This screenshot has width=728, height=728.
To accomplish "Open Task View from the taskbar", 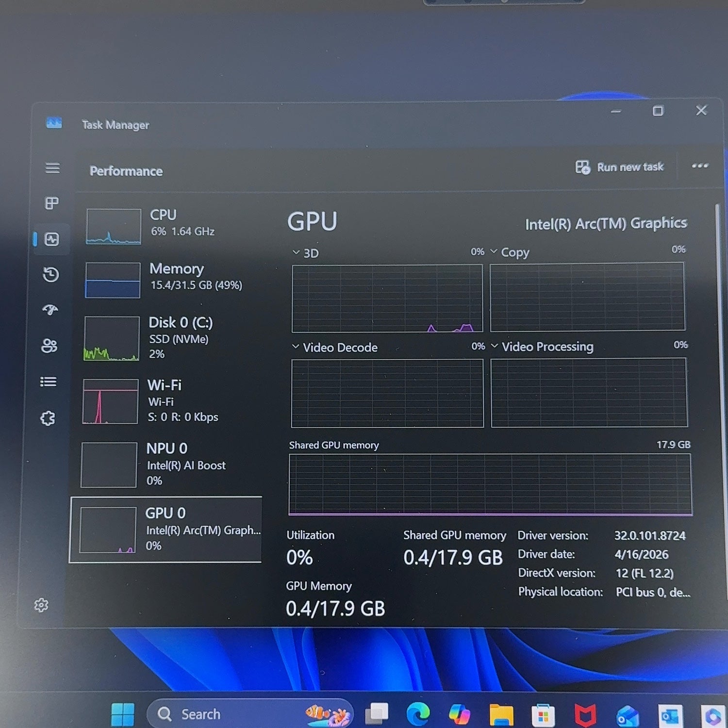I will (377, 713).
